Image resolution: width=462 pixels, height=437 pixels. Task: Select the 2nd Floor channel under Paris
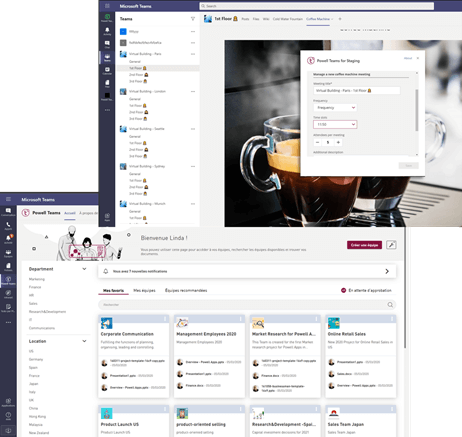[x=138, y=75]
